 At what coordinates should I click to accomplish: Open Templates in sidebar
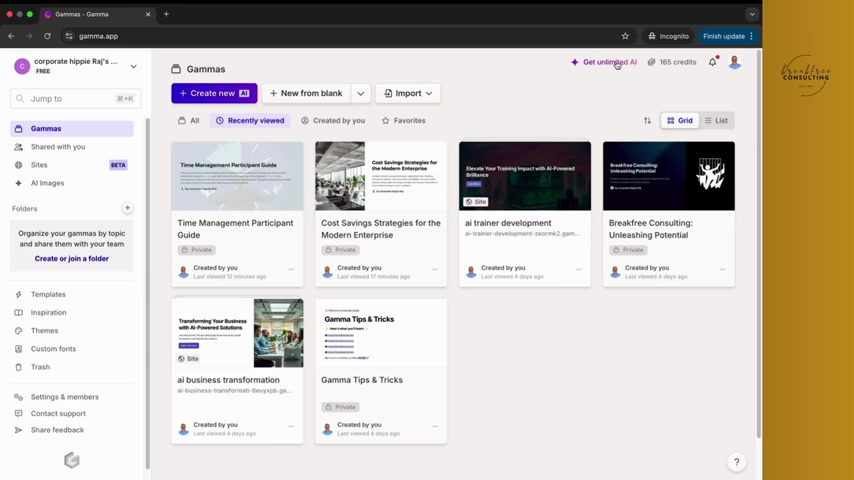[72, 294]
